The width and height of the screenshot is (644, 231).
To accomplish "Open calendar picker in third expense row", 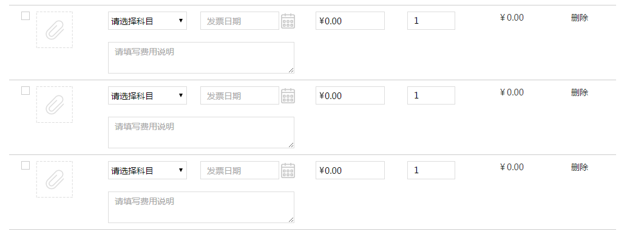I will click(x=288, y=171).
